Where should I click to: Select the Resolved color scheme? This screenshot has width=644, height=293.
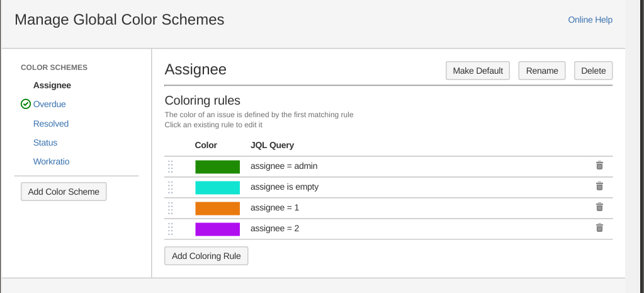point(51,124)
